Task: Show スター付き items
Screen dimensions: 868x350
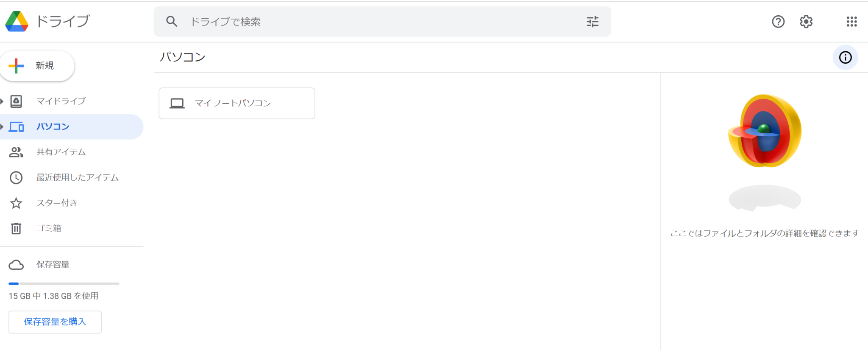Action: click(57, 203)
